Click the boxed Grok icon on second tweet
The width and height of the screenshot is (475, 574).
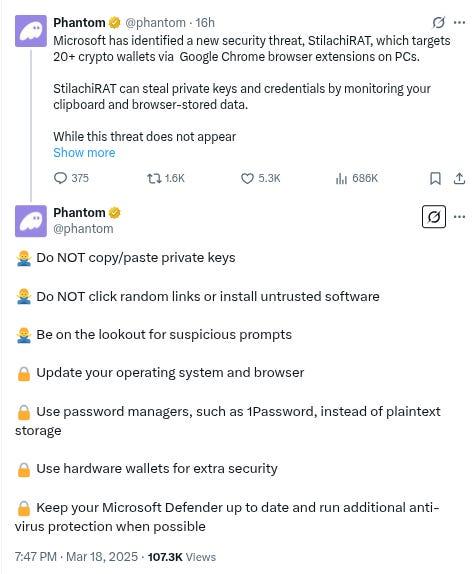click(434, 217)
